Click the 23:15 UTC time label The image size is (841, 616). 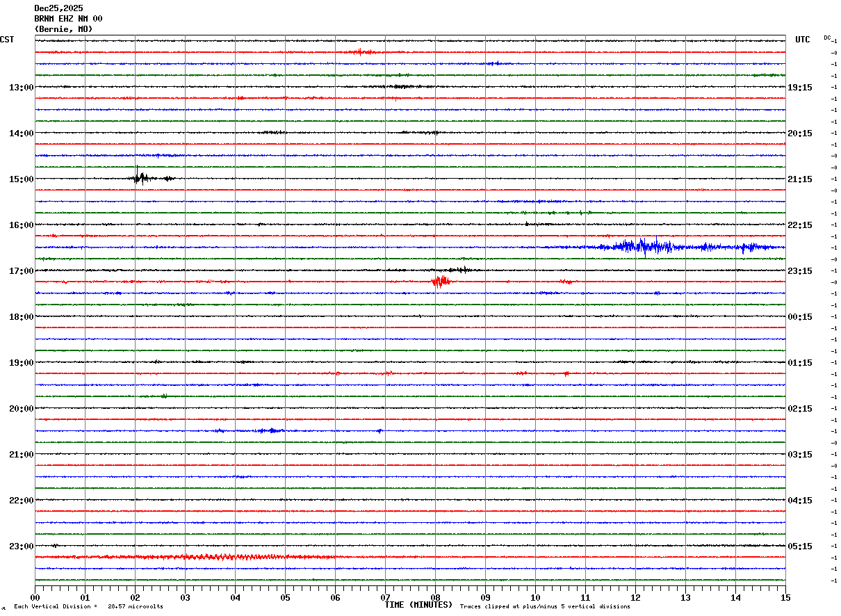[x=800, y=271]
